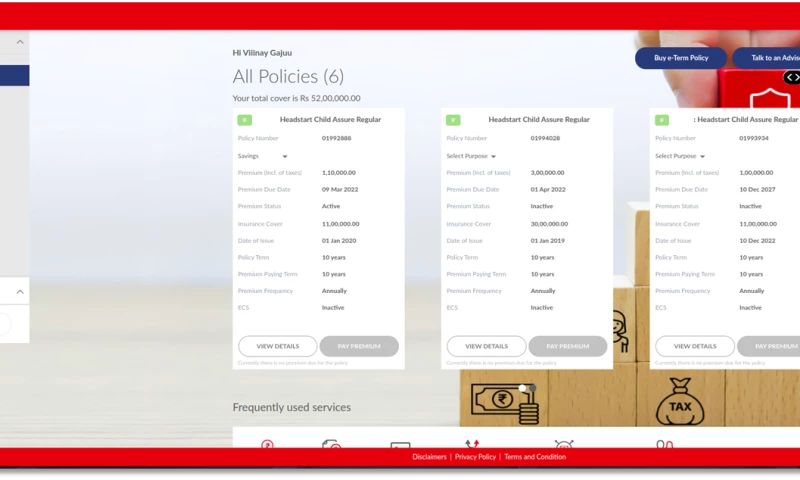The image size is (800, 480).
Task: Click the Active premium status value
Action: coord(331,207)
